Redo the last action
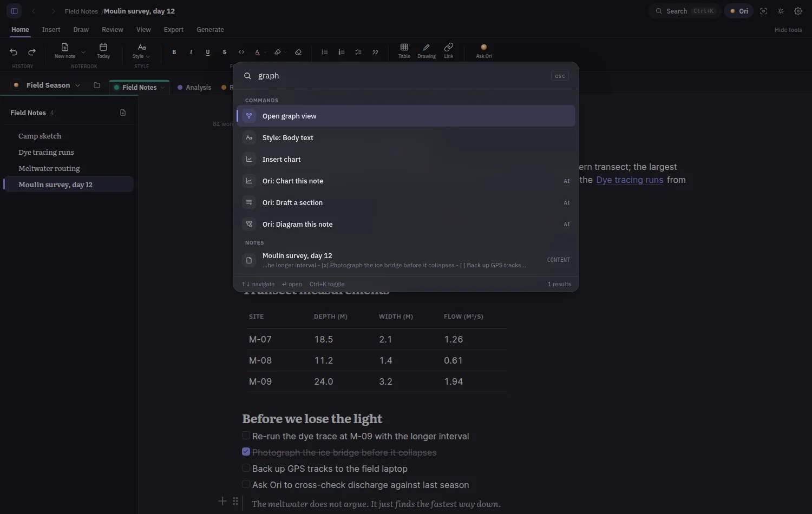Viewport: 812px width, 514px height. (x=32, y=52)
